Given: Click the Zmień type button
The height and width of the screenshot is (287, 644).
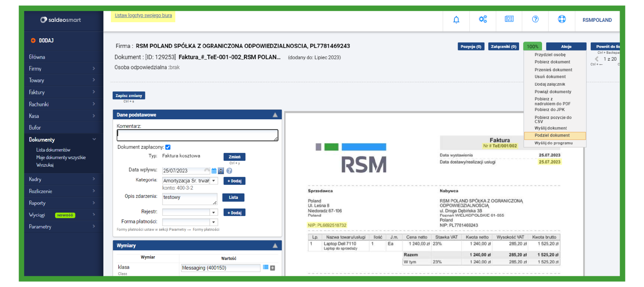Looking at the screenshot, I should pos(234,157).
